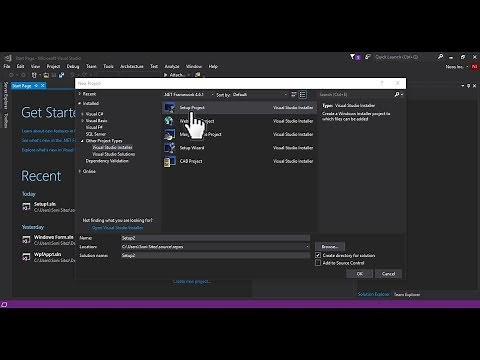Viewport: 480px width, 360px height.
Task: Open the Analyze menu
Action: click(x=172, y=66)
